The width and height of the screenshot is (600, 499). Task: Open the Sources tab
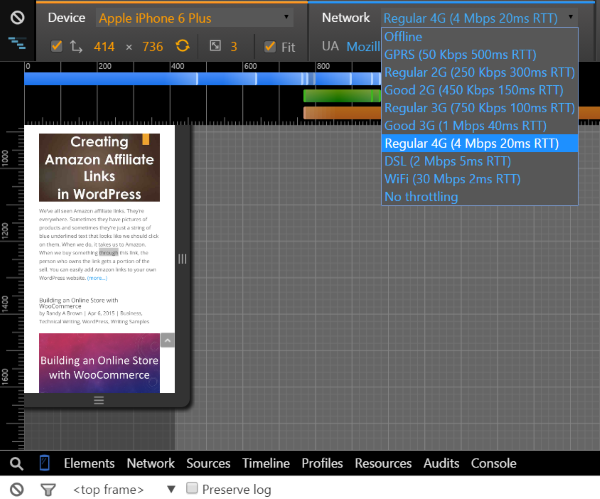click(x=209, y=463)
